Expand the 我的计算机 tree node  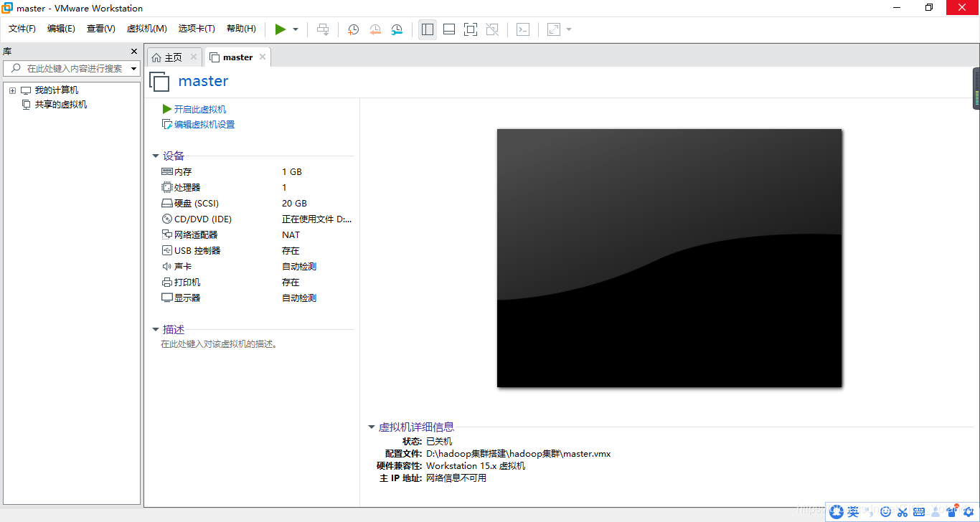[12, 90]
